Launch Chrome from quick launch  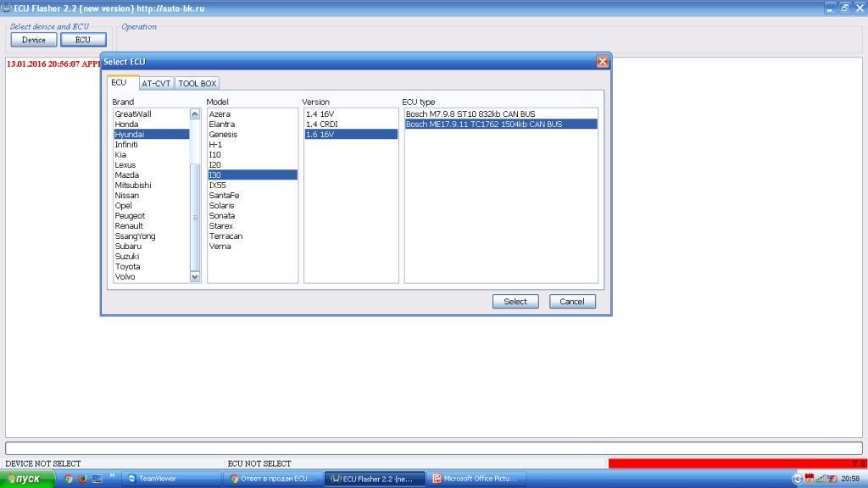[68, 479]
